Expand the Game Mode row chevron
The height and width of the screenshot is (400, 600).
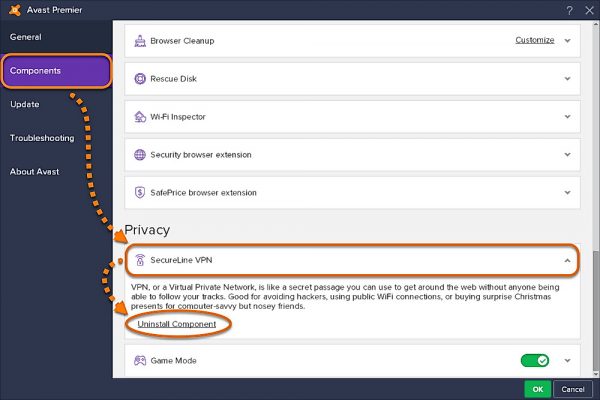pyautogui.click(x=567, y=361)
